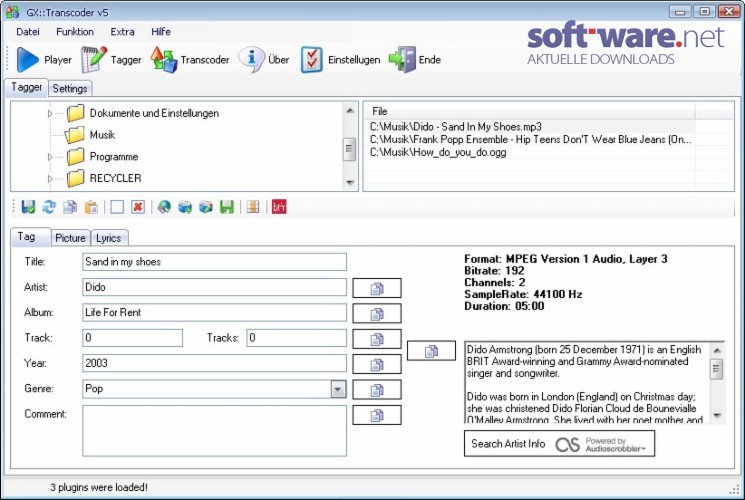This screenshot has width=745, height=500.
Task: Select the Programme folder in tree
Action: pos(102,157)
